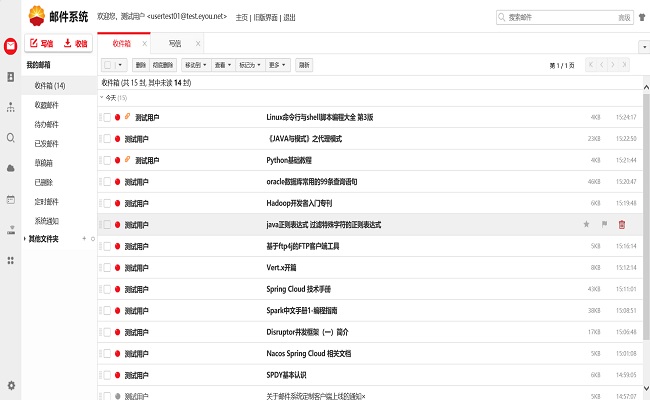Screen dimensions: 650x400
Task: Expand the 其他文件夹 folder tree
Action: pyautogui.click(x=25, y=239)
